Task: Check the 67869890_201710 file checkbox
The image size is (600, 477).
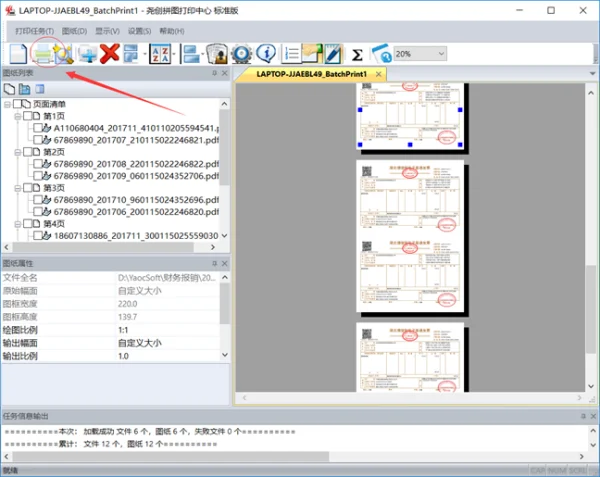Action: pyautogui.click(x=38, y=199)
